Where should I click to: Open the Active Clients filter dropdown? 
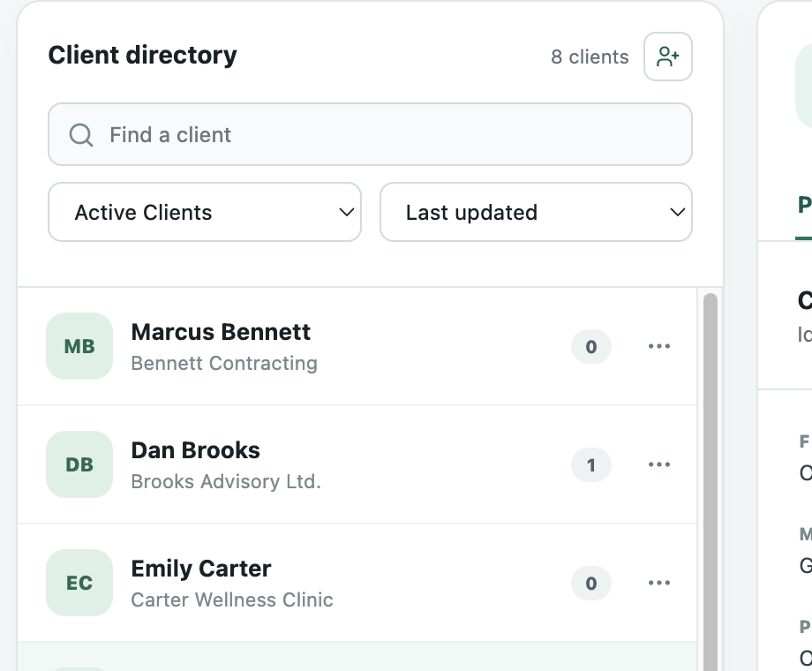coord(205,212)
